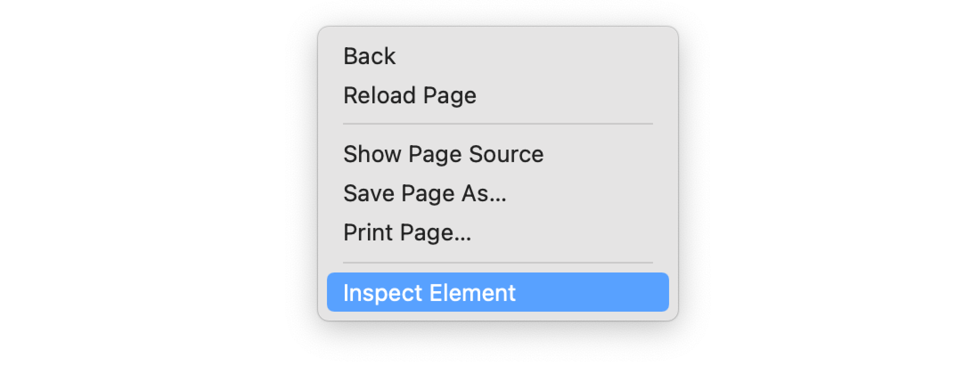Screen dimensions: 980x374
Task: Go back using the Back entry
Action: click(370, 56)
